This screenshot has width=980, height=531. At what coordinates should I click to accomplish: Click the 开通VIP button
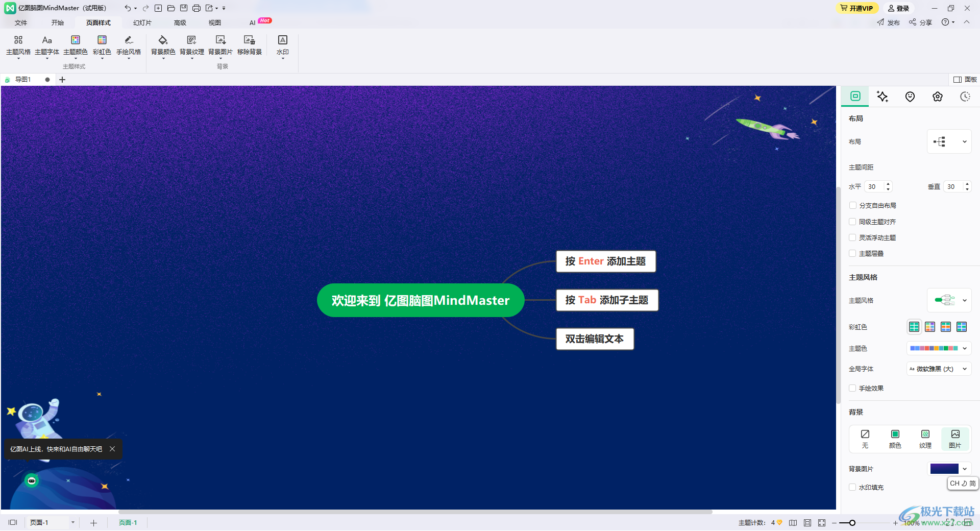(x=857, y=8)
